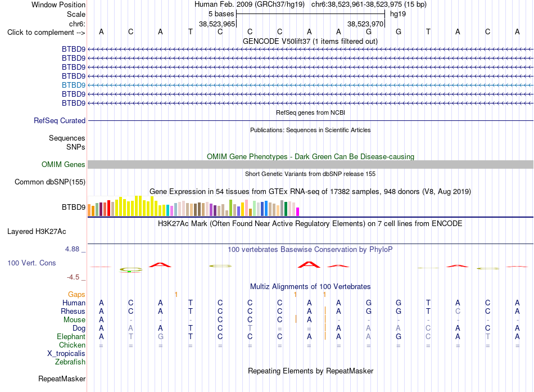This screenshot has height=392, width=534.
Task: Click the 'chr6:' ruler label
Action: [78, 24]
